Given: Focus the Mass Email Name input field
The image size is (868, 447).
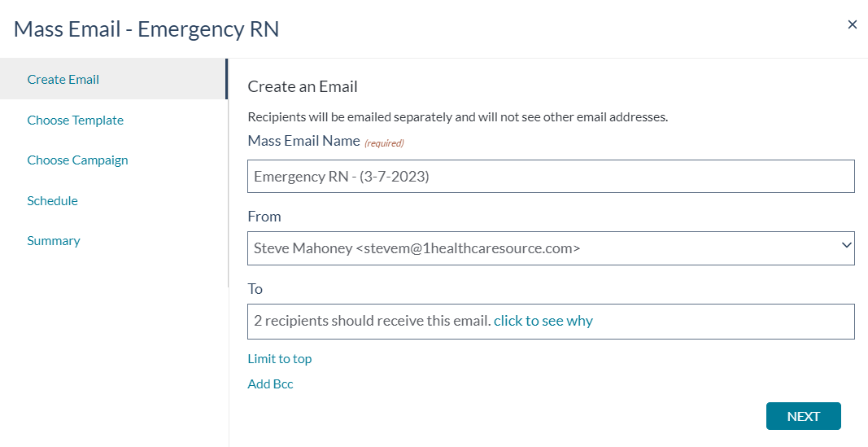Looking at the screenshot, I should (551, 177).
